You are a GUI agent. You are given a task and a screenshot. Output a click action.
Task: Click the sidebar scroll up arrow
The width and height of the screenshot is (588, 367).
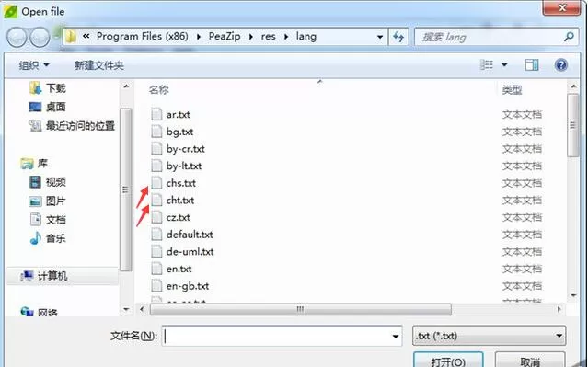(126, 86)
